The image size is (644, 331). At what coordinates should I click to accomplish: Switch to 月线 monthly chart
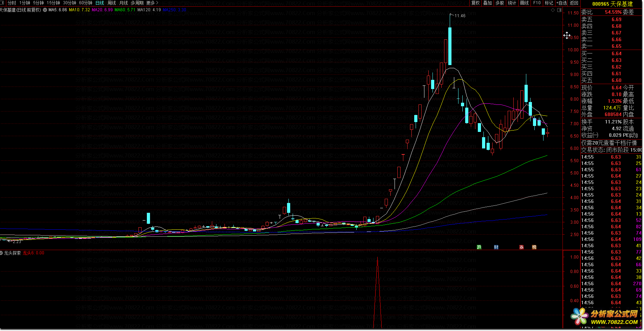(124, 3)
